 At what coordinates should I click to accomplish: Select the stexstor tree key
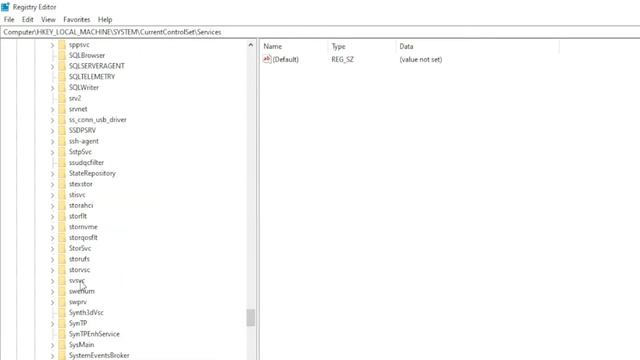point(80,184)
